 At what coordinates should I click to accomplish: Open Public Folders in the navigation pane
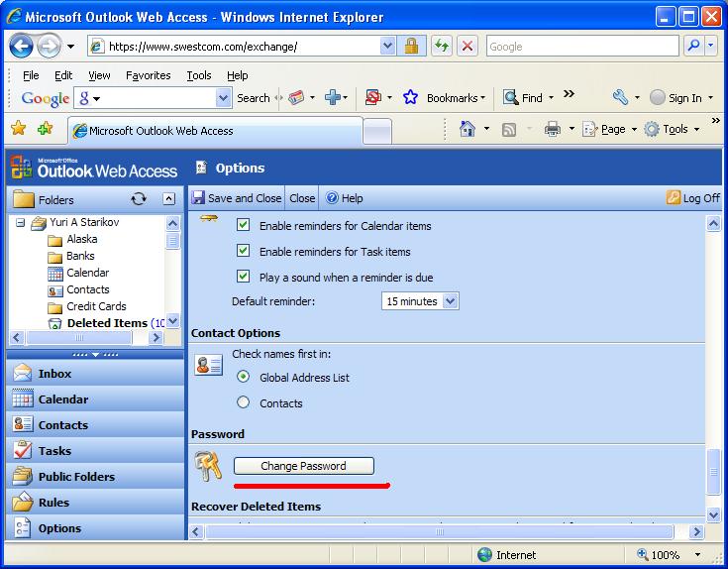tap(95, 477)
